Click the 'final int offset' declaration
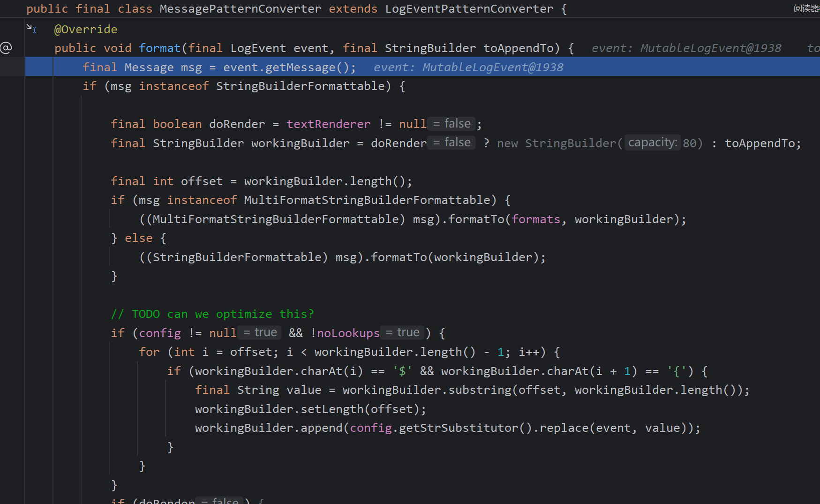The width and height of the screenshot is (820, 504). (167, 181)
